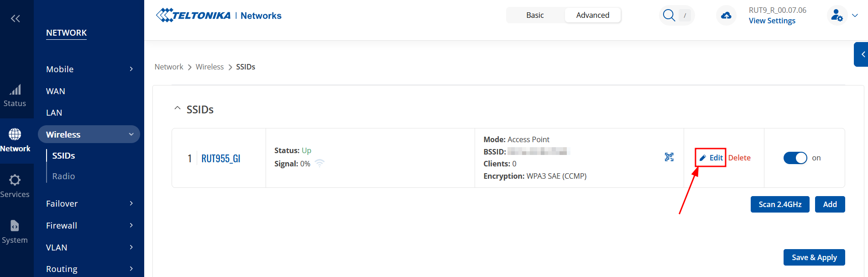Click the Save & Apply button
This screenshot has width=868, height=277.
814,257
